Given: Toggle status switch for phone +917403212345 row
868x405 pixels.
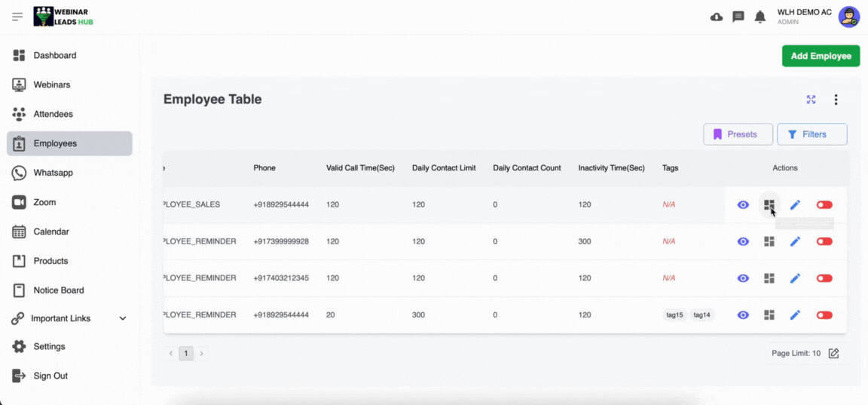Looking at the screenshot, I should (x=824, y=278).
